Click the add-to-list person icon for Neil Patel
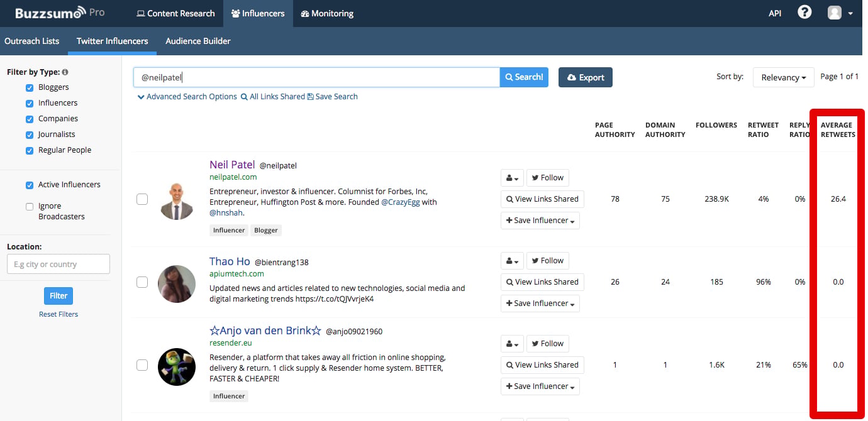Screen dimensions: 868x421 [511, 178]
